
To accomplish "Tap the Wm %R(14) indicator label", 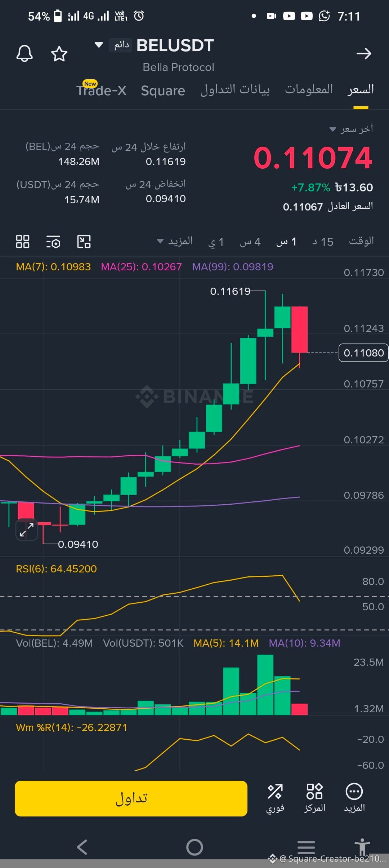I will click(71, 727).
